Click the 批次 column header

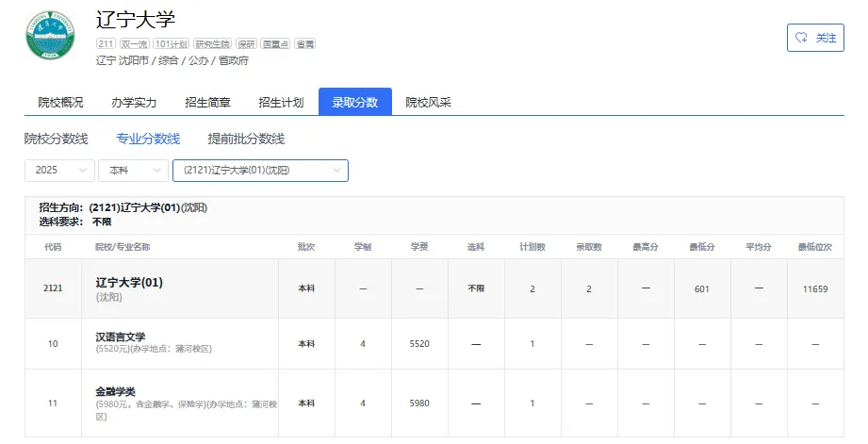pyautogui.click(x=306, y=247)
